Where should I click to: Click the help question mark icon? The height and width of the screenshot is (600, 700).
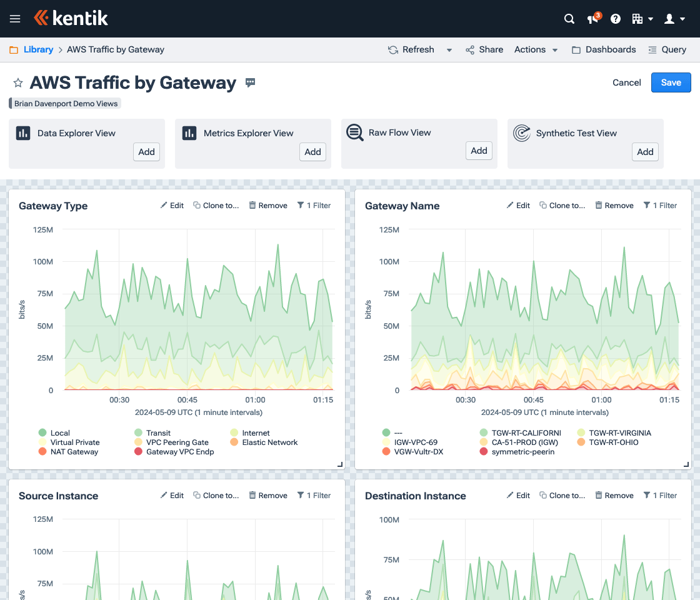[615, 19]
